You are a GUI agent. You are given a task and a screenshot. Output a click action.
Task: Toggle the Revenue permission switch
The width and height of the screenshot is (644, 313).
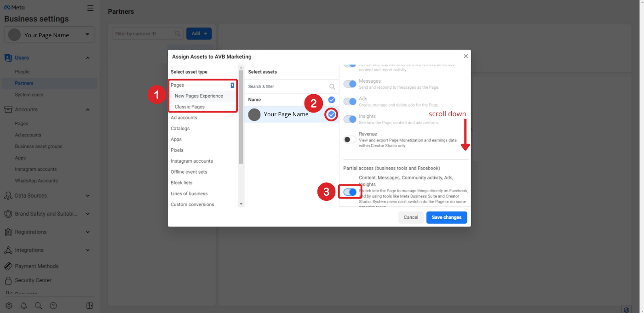pos(350,139)
